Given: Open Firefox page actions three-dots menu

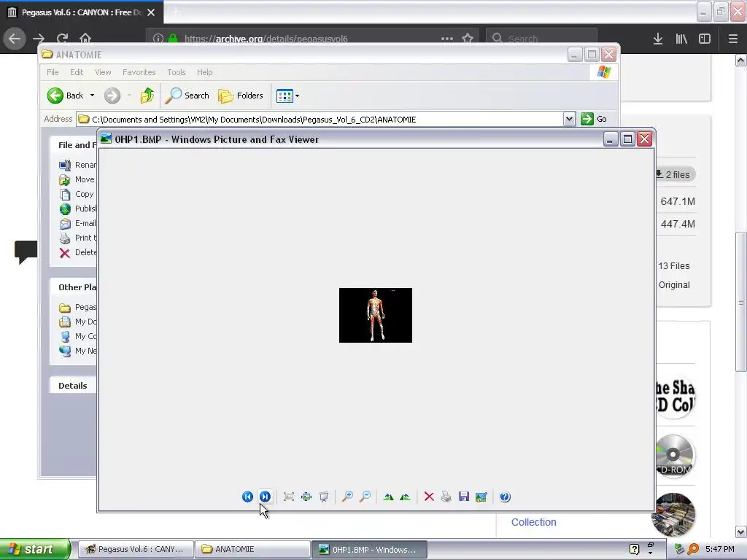Looking at the screenshot, I should pyautogui.click(x=447, y=39).
